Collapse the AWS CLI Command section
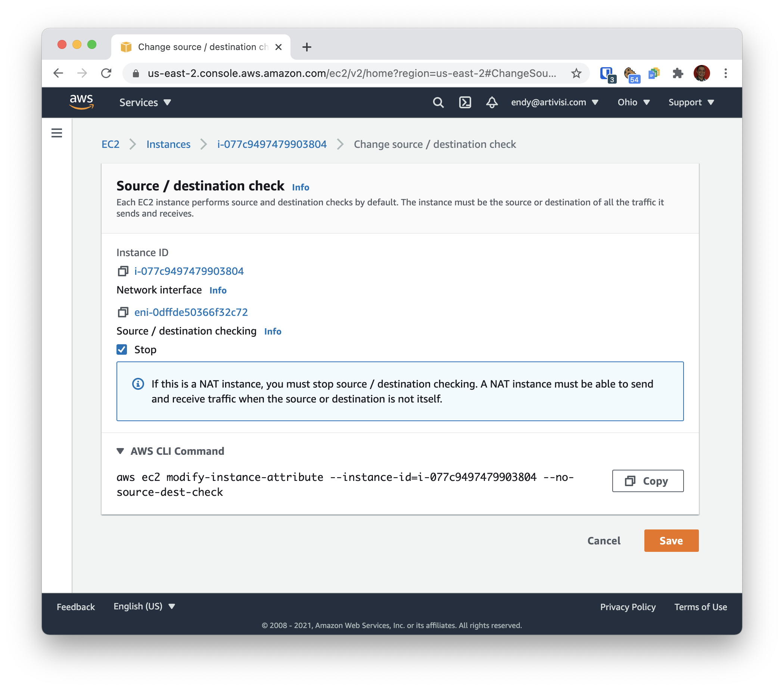 [x=170, y=451]
